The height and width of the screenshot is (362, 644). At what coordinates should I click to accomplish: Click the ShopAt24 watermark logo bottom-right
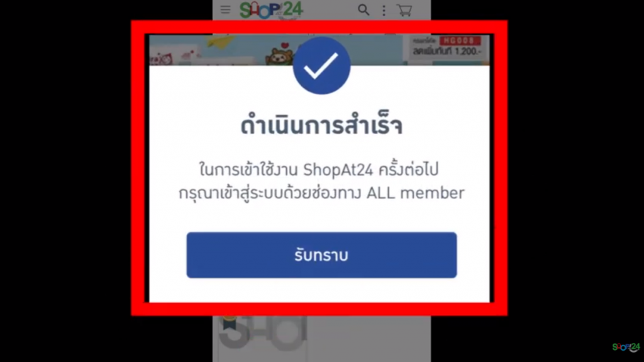(626, 347)
